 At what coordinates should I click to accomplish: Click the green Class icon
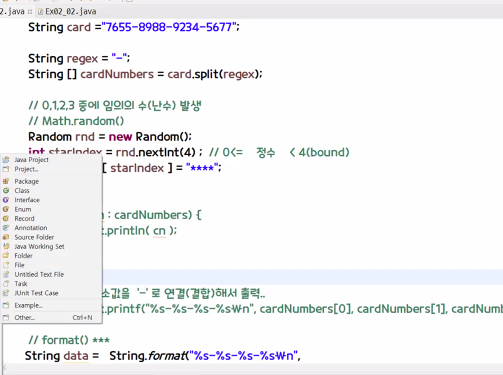[x=6, y=191]
